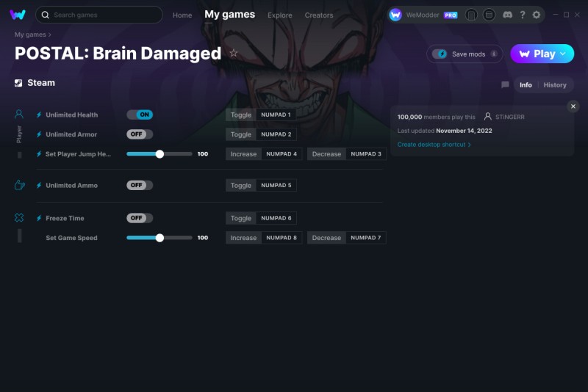
Task: Open the Creators tab
Action: 319,15
